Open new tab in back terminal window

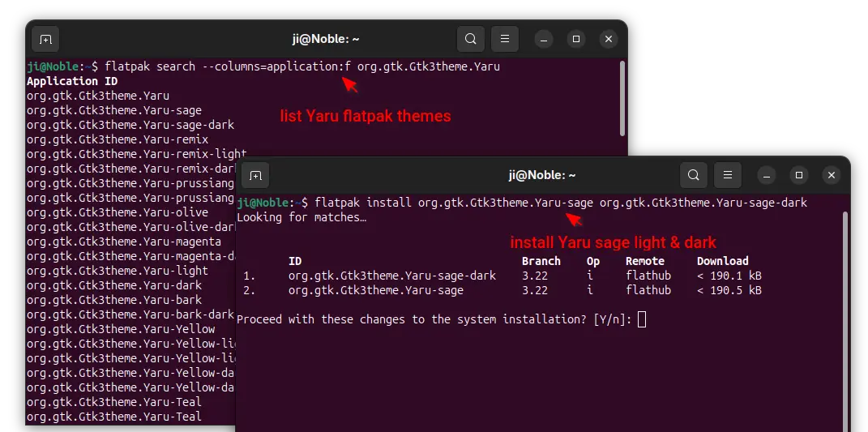coord(45,40)
